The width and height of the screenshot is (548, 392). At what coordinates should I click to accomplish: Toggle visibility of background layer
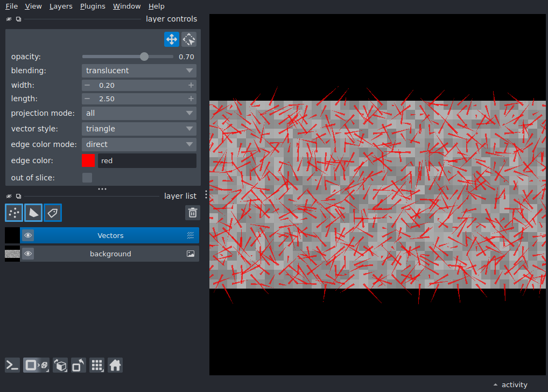(x=28, y=254)
